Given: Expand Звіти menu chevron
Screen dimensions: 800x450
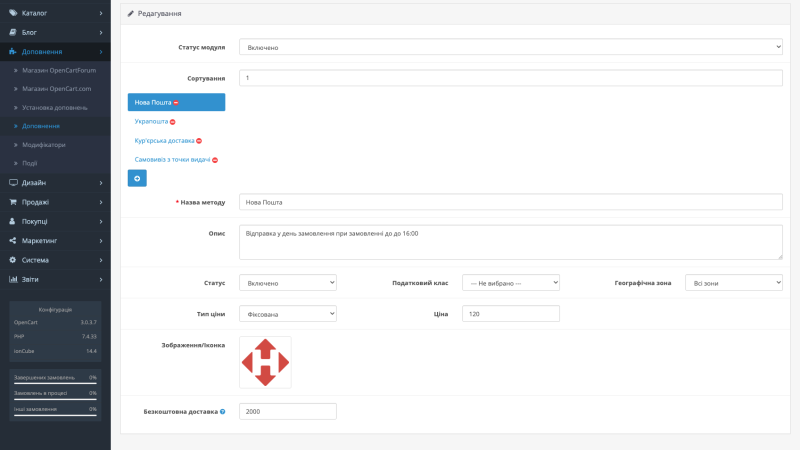Looking at the screenshot, I should click(x=101, y=280).
